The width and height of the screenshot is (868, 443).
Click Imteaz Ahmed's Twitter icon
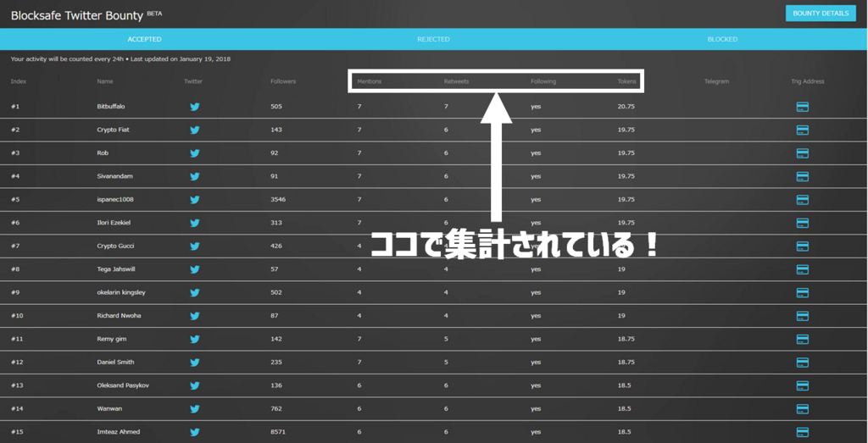click(x=195, y=432)
